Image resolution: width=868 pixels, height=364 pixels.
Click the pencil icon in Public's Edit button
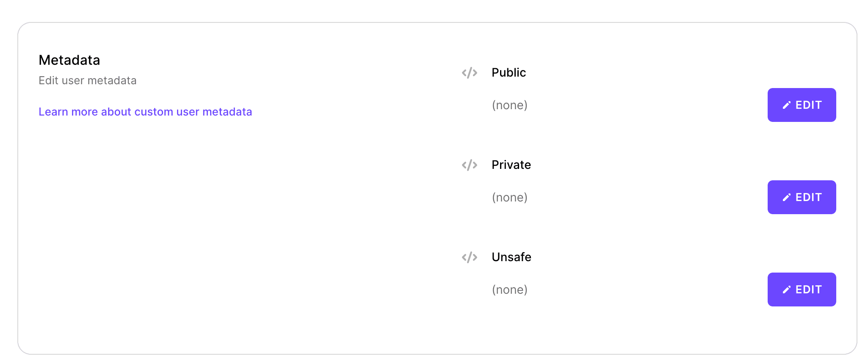pyautogui.click(x=786, y=105)
